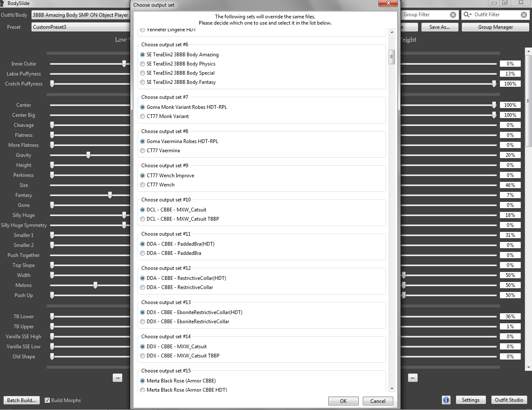Click the blue info icon
This screenshot has height=410, width=532.
point(446,400)
